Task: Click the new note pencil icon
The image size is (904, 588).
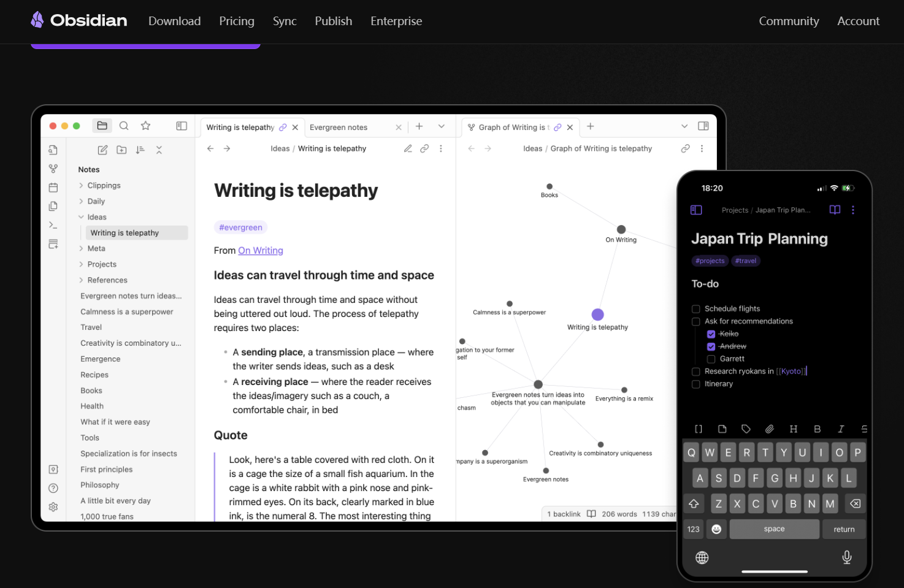Action: (102, 150)
